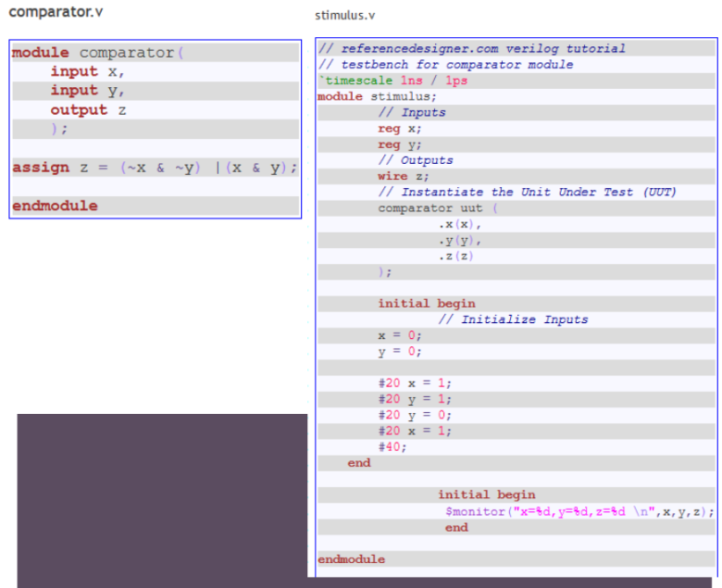Select the 'module comparator(' line
The width and height of the screenshot is (722, 588).
coord(97,53)
